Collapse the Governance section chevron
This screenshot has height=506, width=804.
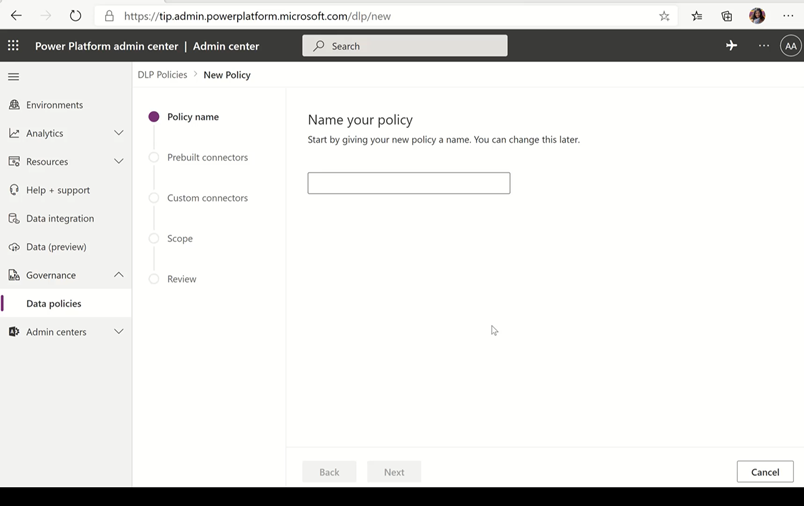click(118, 275)
